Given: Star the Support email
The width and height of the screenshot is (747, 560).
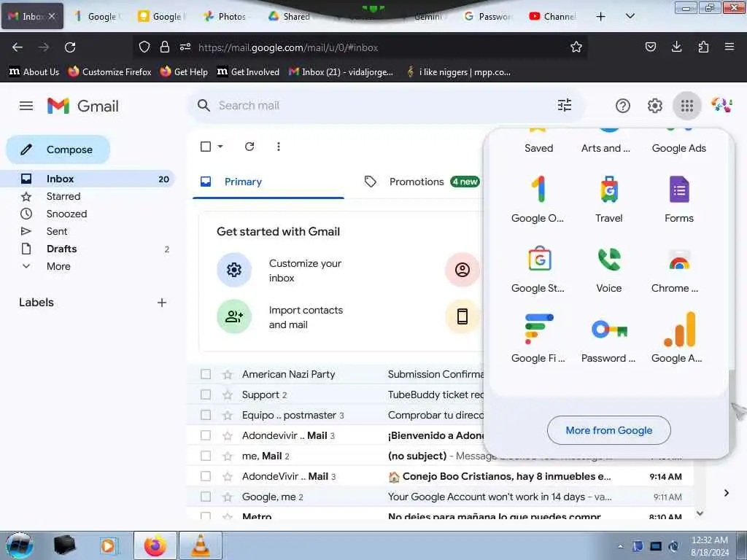Looking at the screenshot, I should point(228,395).
